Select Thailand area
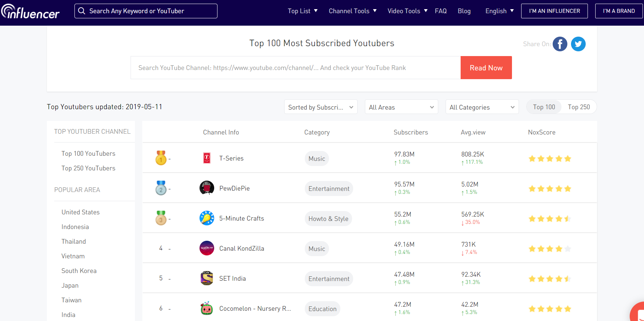Image resolution: width=644 pixels, height=321 pixels. click(74, 241)
